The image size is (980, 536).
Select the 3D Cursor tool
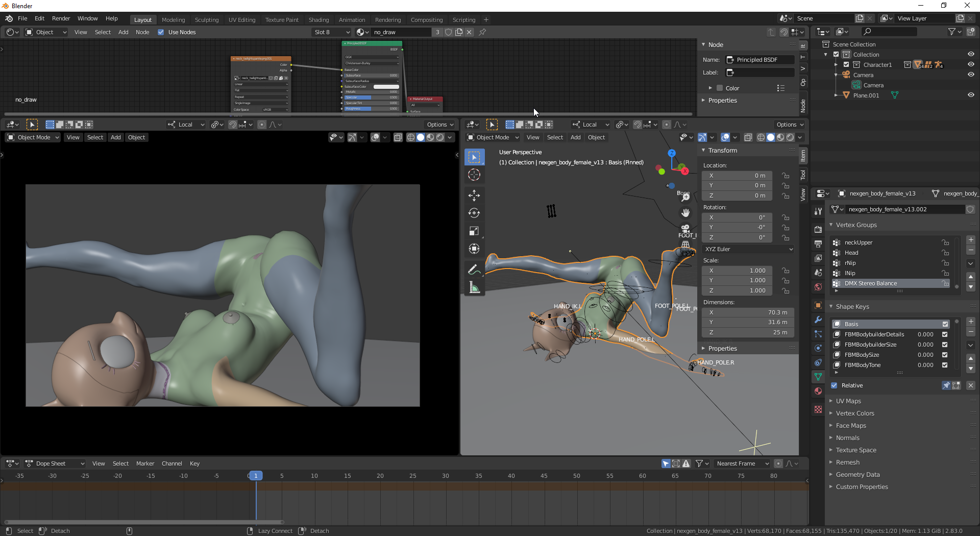(x=474, y=175)
